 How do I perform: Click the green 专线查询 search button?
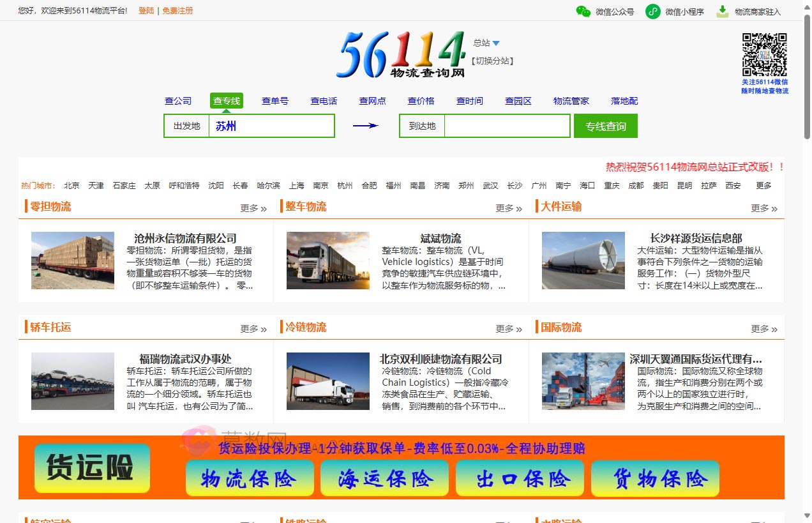pos(605,126)
